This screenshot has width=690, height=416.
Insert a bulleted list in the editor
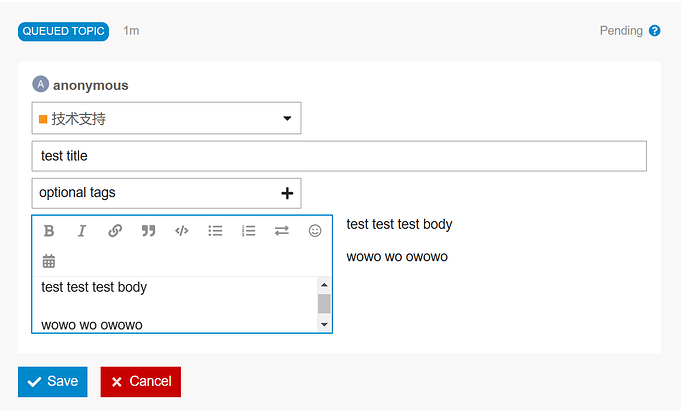point(215,231)
